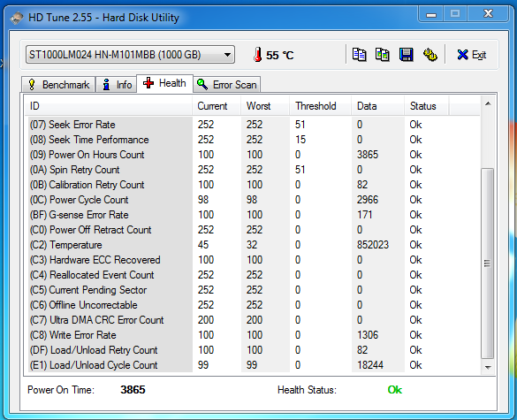Viewport: 517px width, 420px height.
Task: Select (C8) Write Error Rate row
Action: pyautogui.click(x=253, y=335)
